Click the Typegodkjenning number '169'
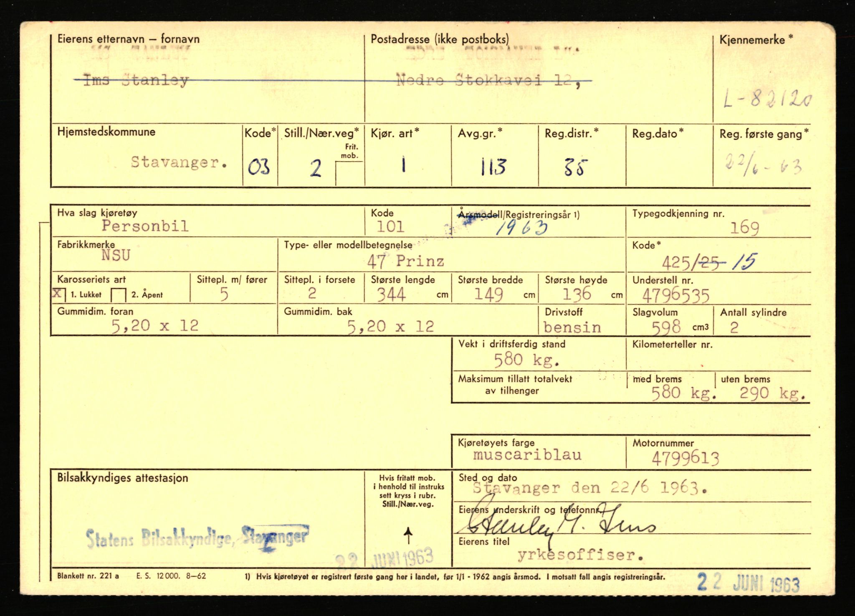The height and width of the screenshot is (616, 855). tap(744, 228)
